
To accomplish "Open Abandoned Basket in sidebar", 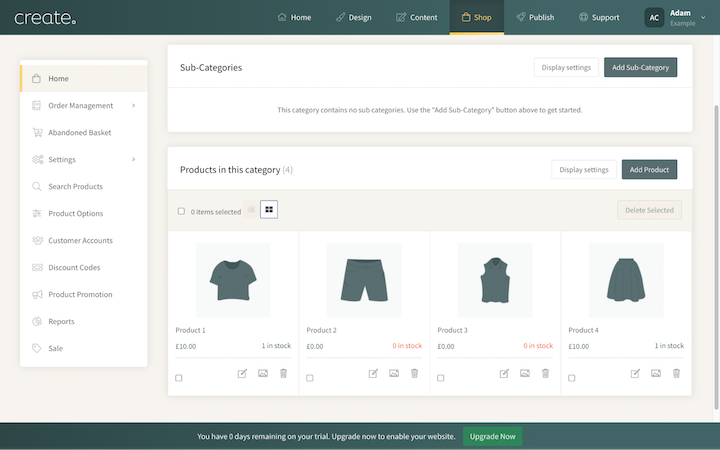I will click(84, 133).
